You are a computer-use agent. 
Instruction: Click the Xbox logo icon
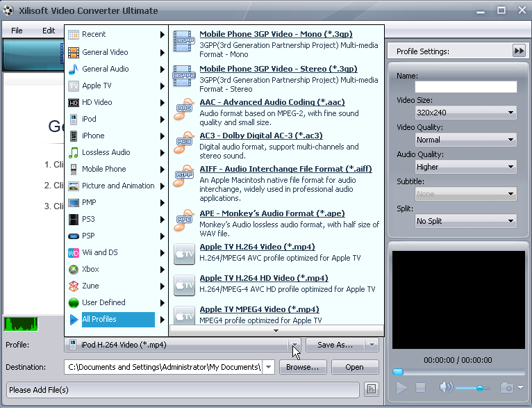(x=74, y=269)
